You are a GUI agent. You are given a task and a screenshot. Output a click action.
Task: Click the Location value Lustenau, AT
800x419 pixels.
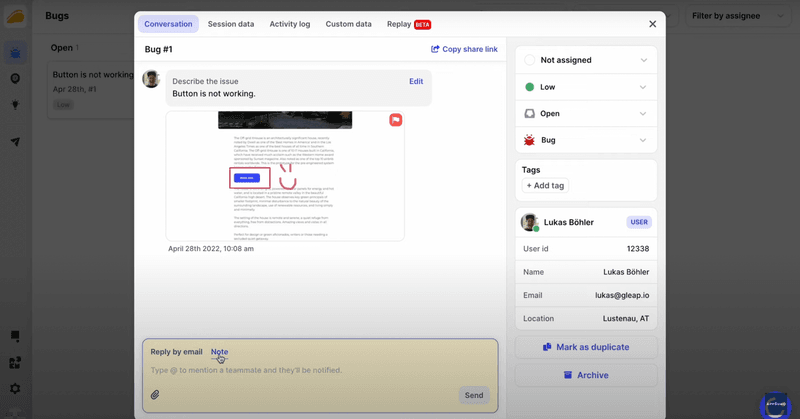626,318
